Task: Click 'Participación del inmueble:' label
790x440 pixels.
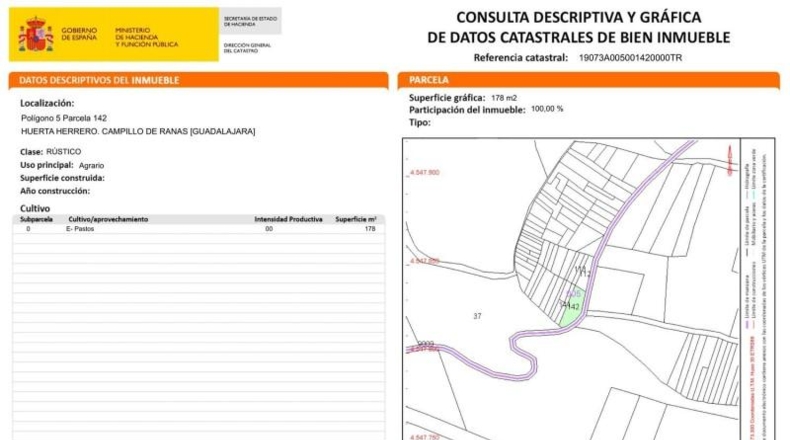Action: point(467,110)
